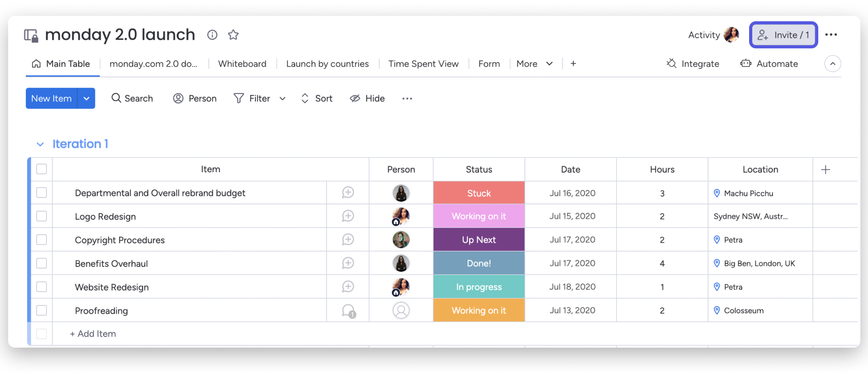Select all items with header checkbox
Screen dimensions: 868x377
tap(42, 169)
